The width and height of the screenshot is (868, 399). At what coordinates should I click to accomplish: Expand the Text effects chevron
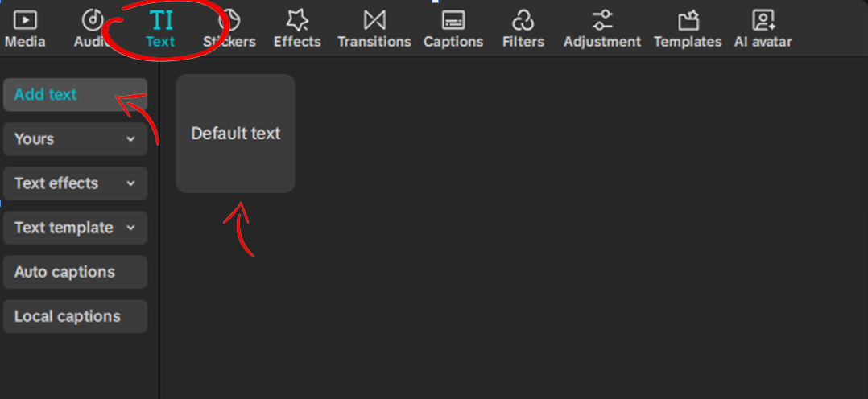130,183
